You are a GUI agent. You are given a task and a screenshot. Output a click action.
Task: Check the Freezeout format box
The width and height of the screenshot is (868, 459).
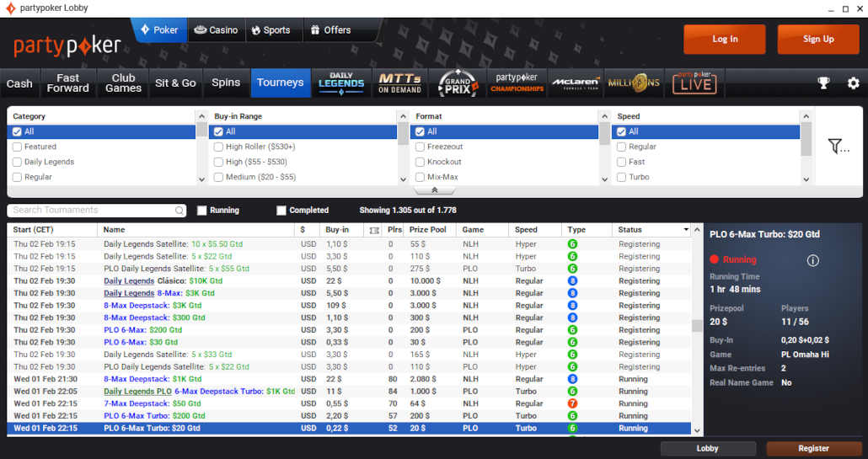pyautogui.click(x=420, y=147)
